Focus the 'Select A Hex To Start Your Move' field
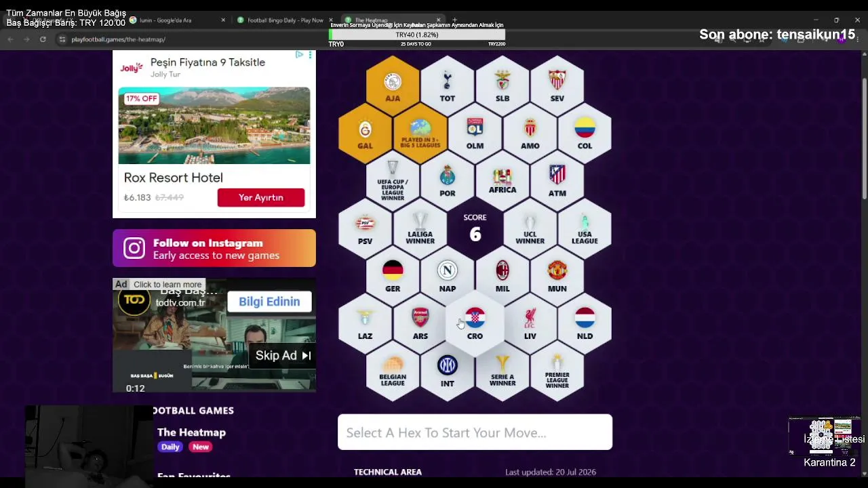 [x=475, y=432]
